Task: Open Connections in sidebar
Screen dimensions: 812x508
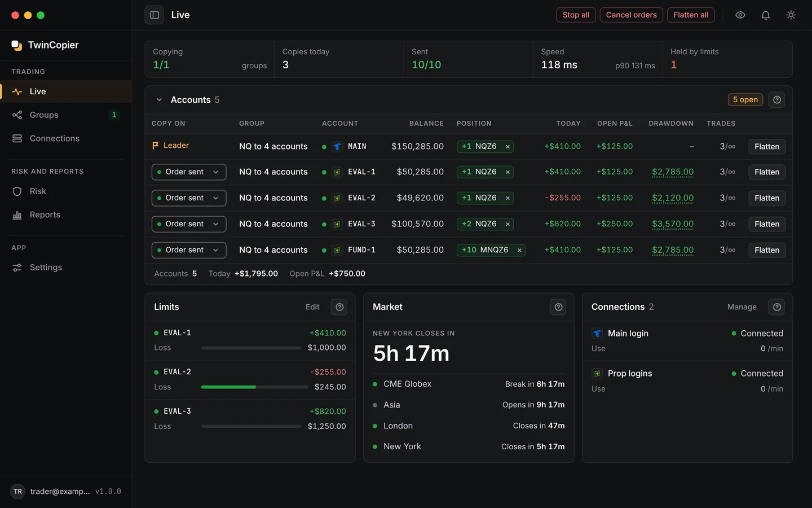Action: point(65,138)
